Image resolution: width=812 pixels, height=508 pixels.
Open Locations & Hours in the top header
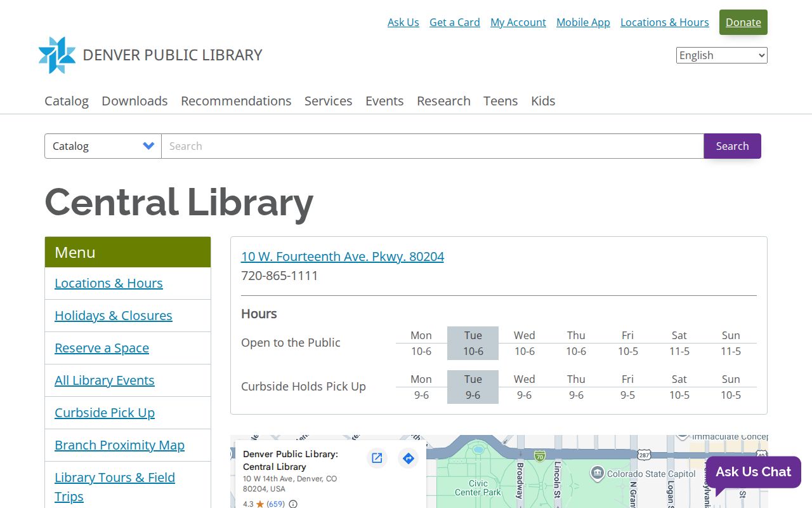[665, 22]
